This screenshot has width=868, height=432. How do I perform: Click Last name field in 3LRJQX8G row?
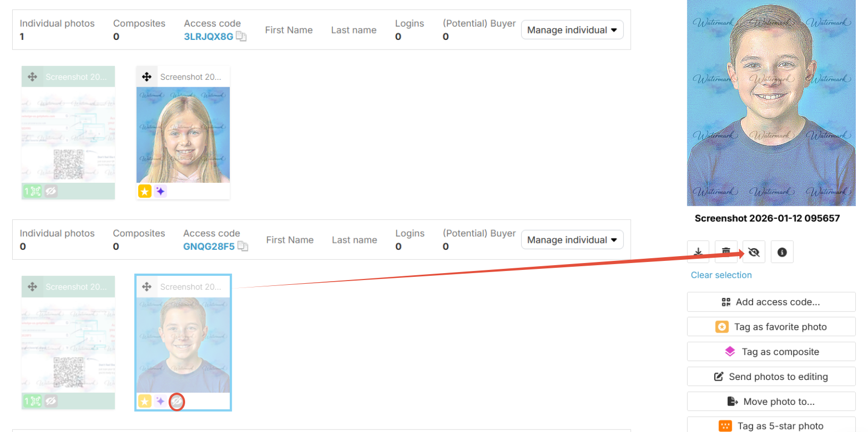[354, 30]
